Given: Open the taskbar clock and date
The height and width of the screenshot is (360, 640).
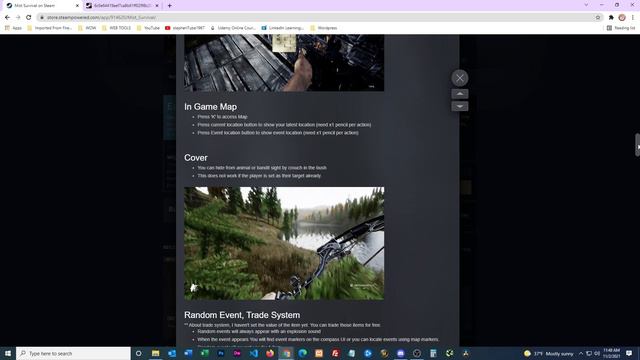Looking at the screenshot, I should coord(611,353).
